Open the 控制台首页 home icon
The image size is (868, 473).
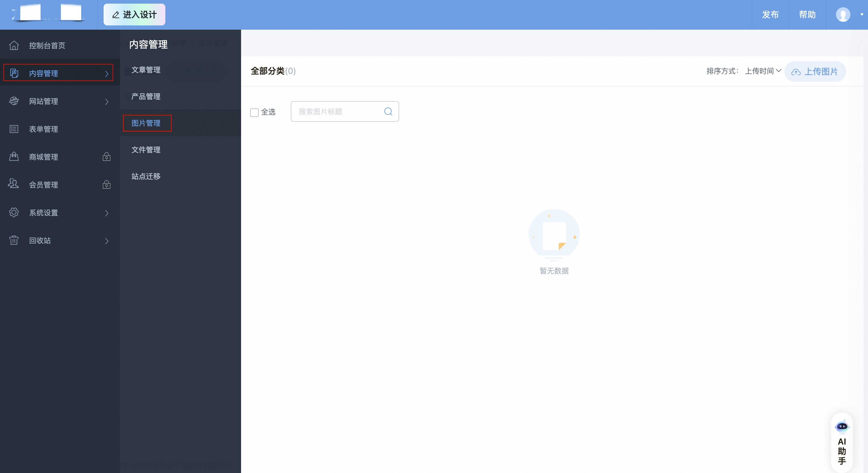pyautogui.click(x=14, y=45)
